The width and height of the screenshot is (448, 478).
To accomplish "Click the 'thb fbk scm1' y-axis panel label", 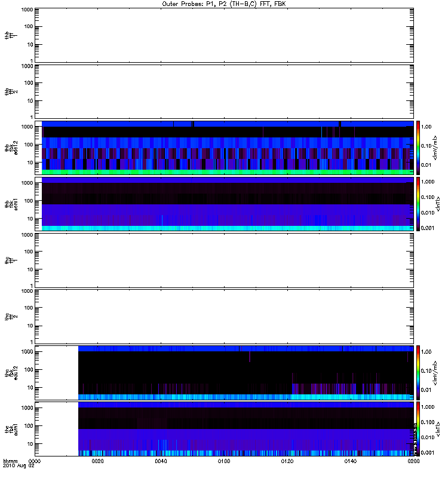I will (x=11, y=204).
